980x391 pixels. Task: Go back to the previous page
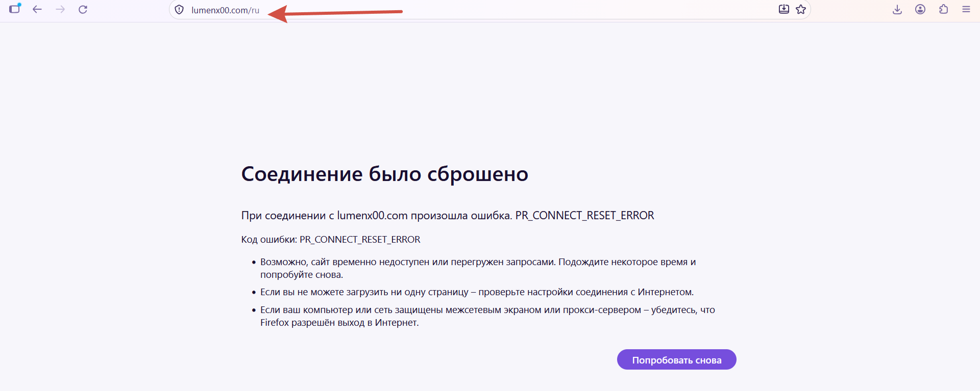tap(37, 9)
